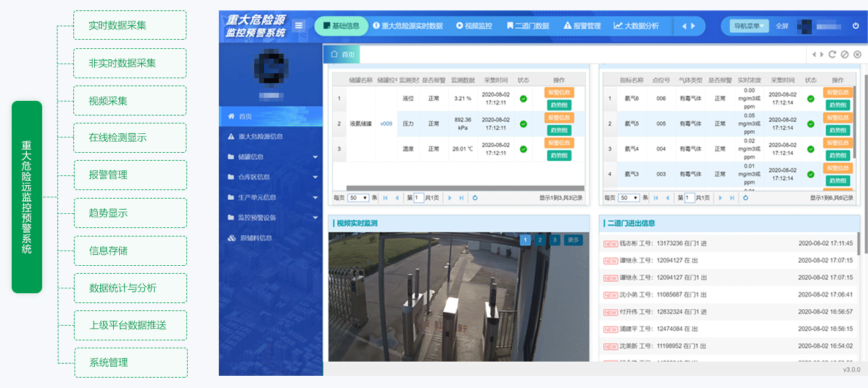Go to next page in gas table
This screenshot has width=868, height=388.
(721, 198)
